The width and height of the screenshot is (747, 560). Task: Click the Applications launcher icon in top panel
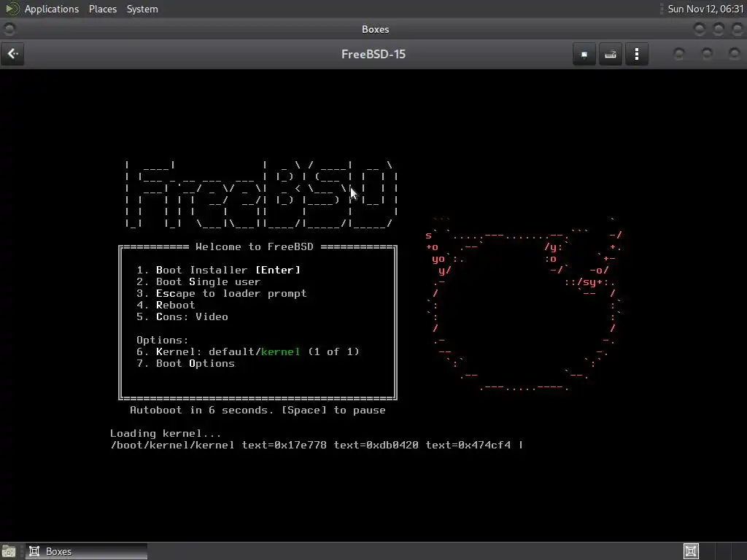12,9
